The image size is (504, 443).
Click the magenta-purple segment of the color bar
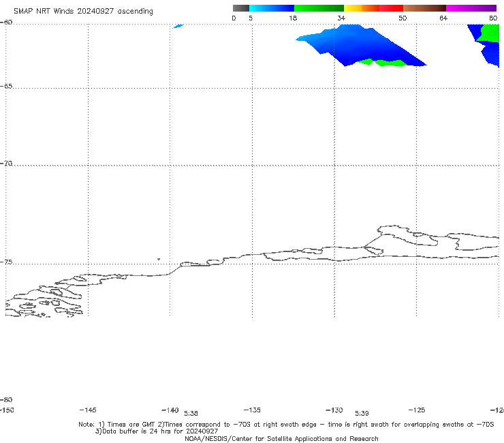[x=471, y=8]
